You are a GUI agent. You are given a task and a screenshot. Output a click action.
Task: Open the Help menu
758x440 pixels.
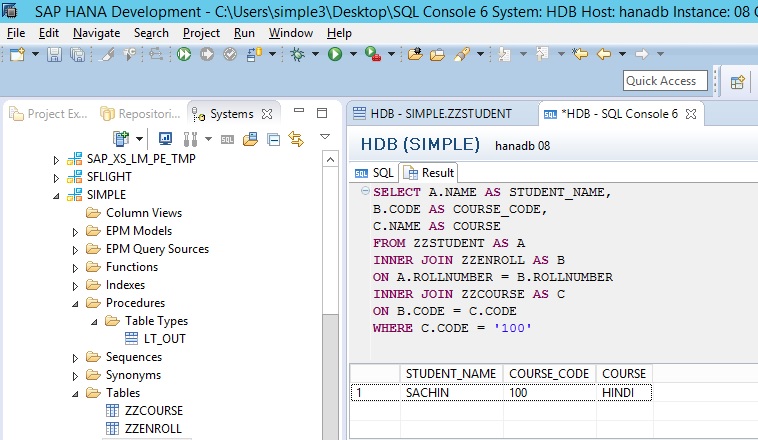point(339,33)
